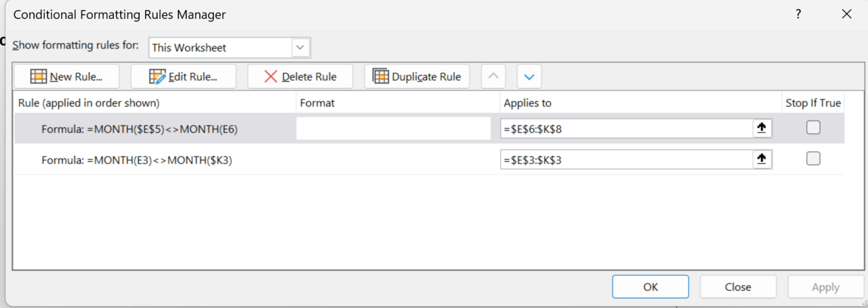
Task: Open the Show formatting rules for combo box
Action: click(x=230, y=48)
